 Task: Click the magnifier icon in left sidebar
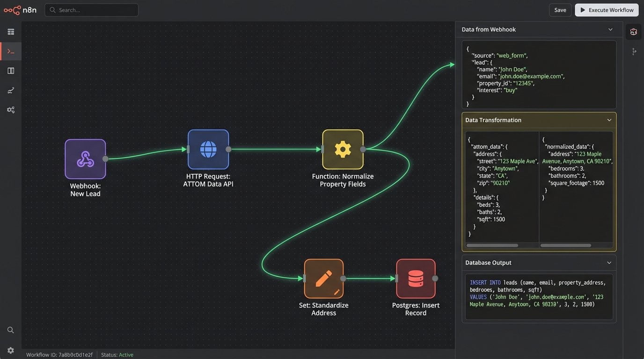tap(11, 330)
